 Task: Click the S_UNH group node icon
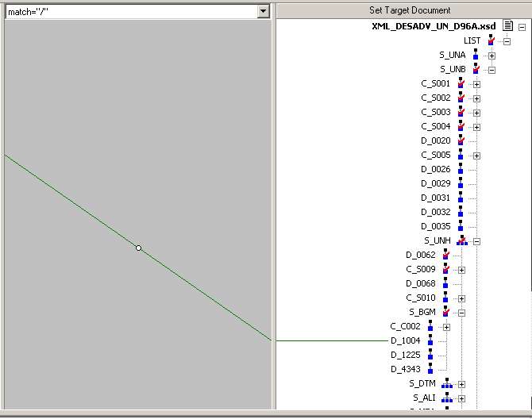(x=461, y=240)
